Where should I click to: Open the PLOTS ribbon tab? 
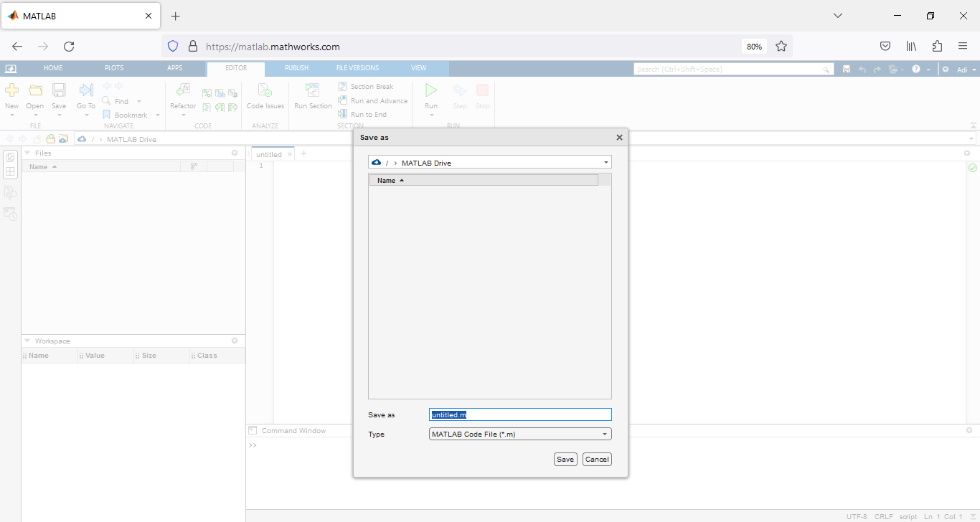pyautogui.click(x=114, y=68)
